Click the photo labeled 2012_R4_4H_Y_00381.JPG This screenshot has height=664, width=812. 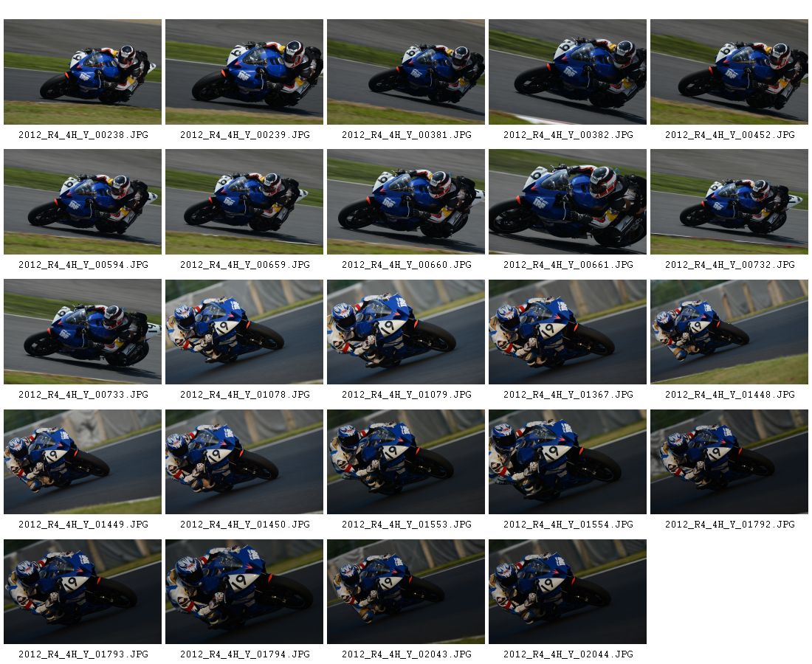click(x=406, y=72)
